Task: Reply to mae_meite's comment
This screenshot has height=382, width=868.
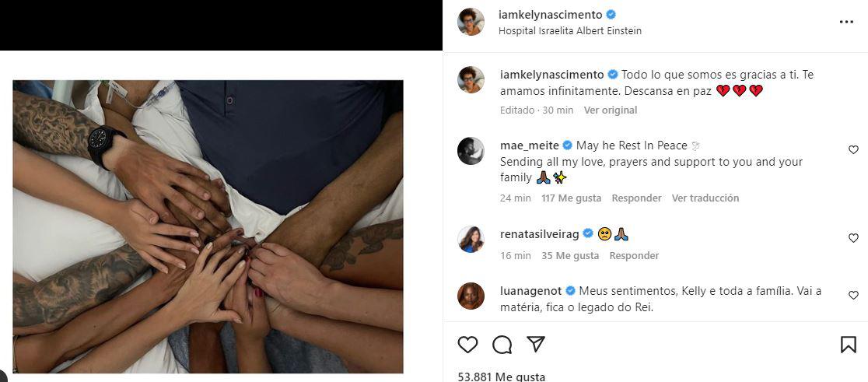Action: 636,198
